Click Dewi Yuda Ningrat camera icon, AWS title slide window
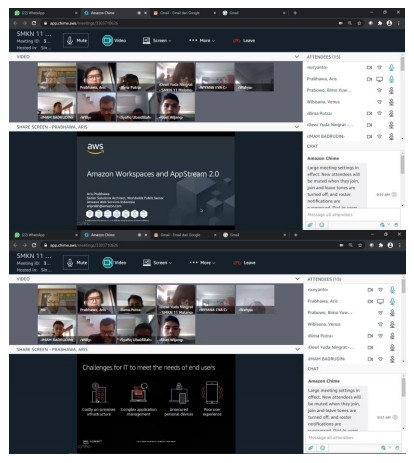Screen dimensions: 414x463 click(369, 125)
